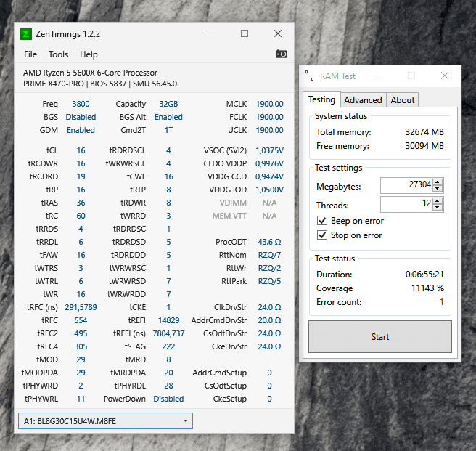This screenshot has height=451, width=476.
Task: Click the tRAS value 36
Action: coord(81,203)
